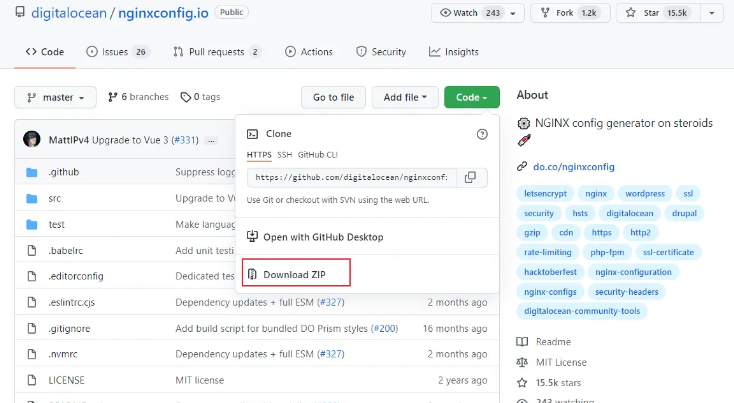Select the HTTPS clone tab
The height and width of the screenshot is (403, 734).
tap(259, 155)
